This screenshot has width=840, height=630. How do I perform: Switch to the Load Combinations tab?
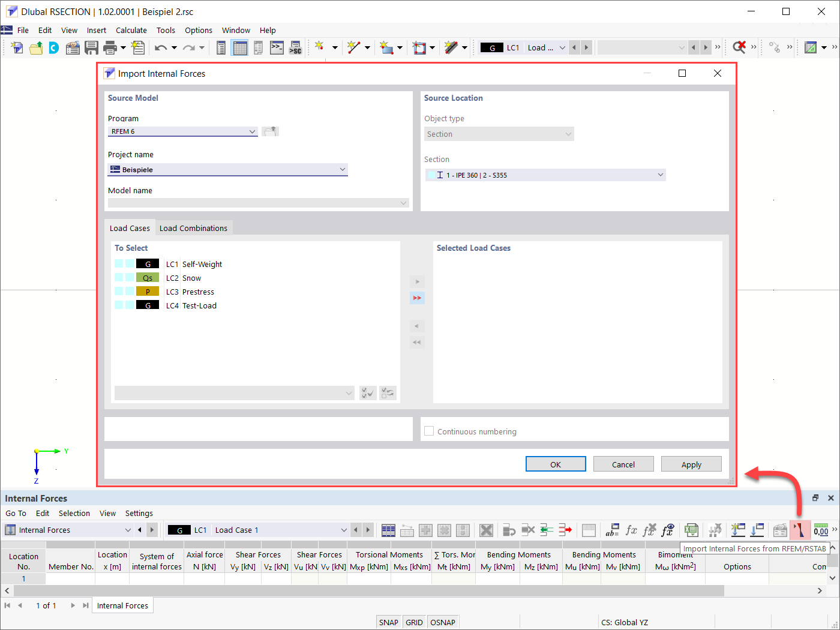[194, 227]
